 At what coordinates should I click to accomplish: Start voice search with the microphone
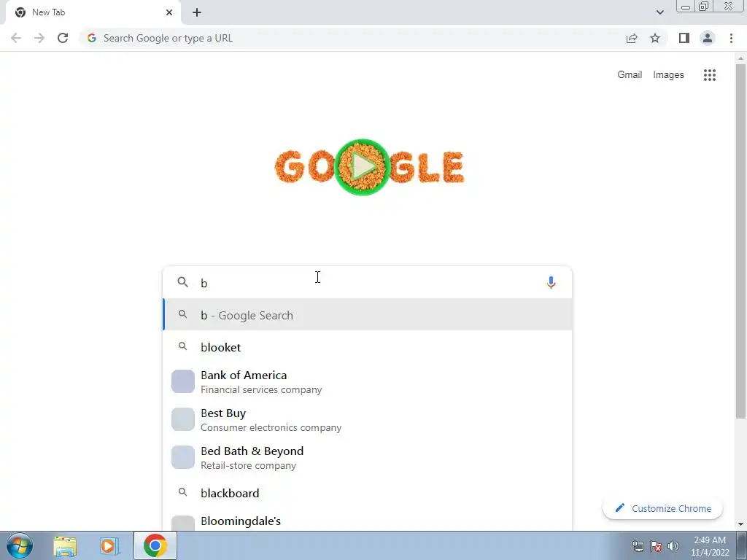[x=551, y=282]
